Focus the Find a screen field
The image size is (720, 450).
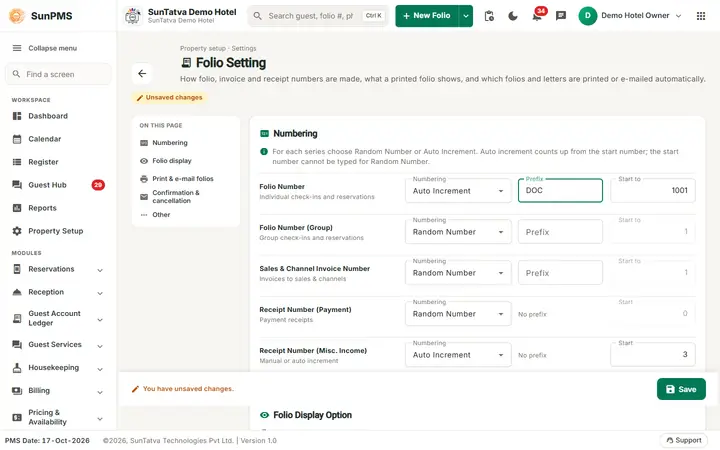click(58, 74)
